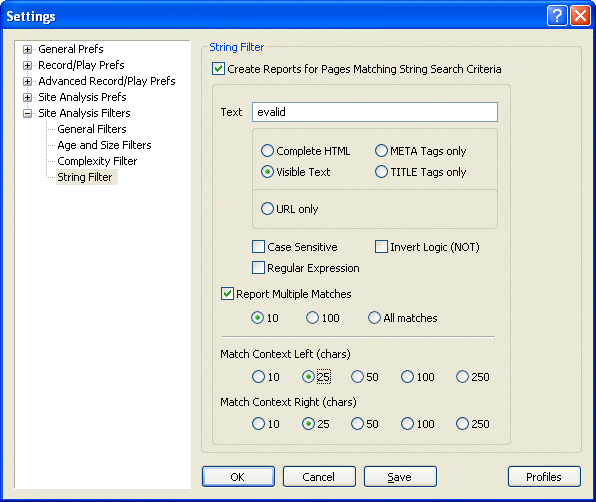Enable the Case Sensitive checkbox
Viewport: 596px width, 502px height.
point(258,247)
